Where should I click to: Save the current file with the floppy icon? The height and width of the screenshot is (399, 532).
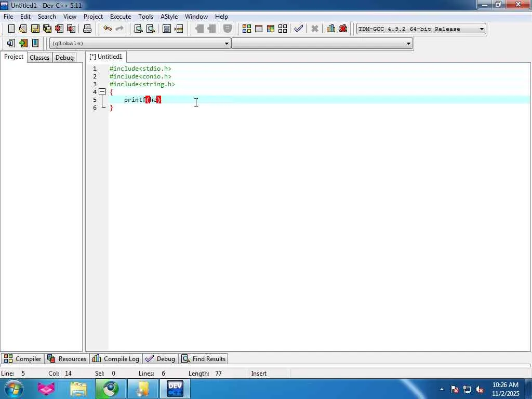pyautogui.click(x=35, y=29)
